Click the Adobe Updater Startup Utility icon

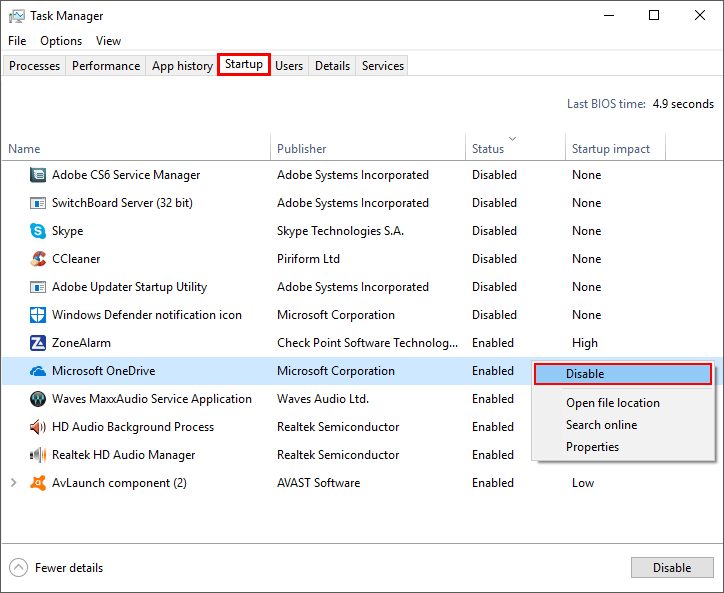point(38,287)
